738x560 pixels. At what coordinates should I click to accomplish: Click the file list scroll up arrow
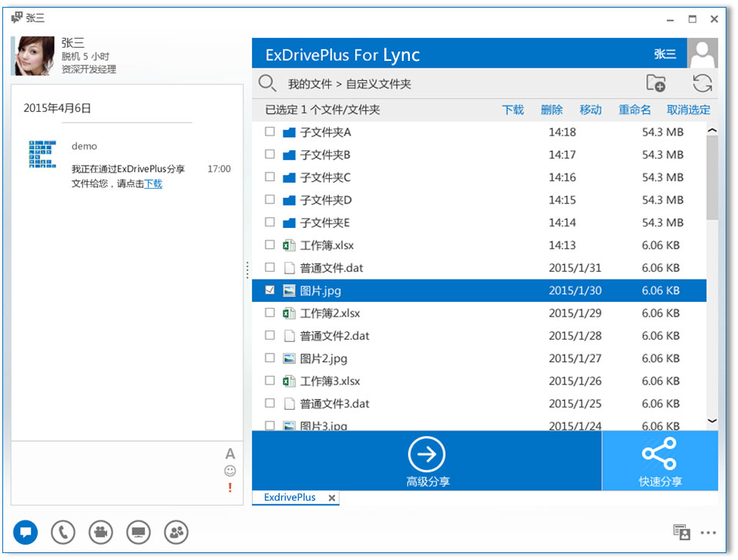click(712, 130)
